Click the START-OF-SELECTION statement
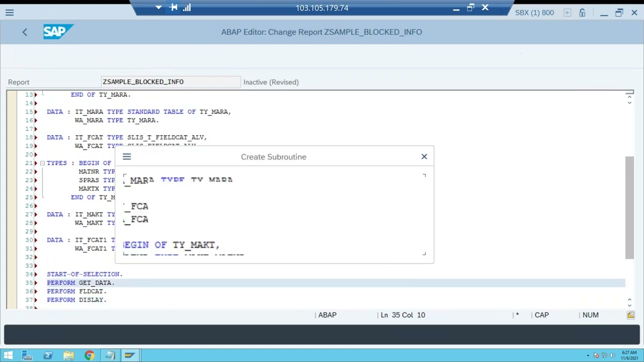 tap(85, 274)
